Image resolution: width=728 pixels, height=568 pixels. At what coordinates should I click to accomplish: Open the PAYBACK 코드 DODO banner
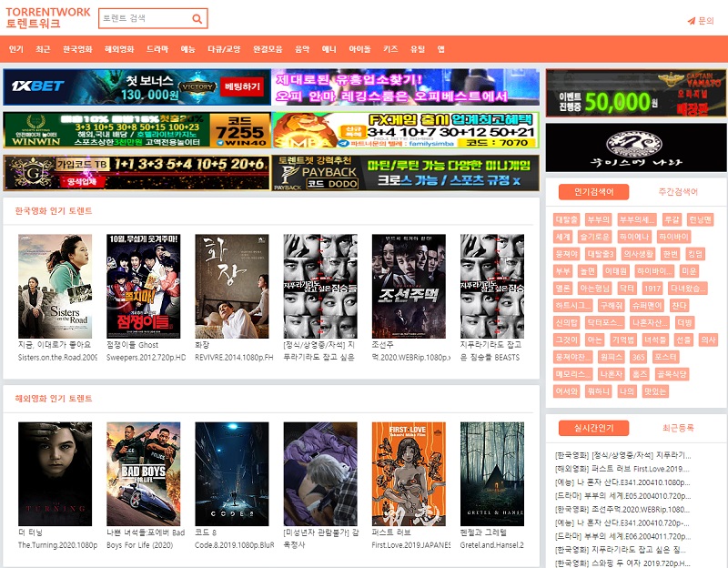tap(406, 173)
